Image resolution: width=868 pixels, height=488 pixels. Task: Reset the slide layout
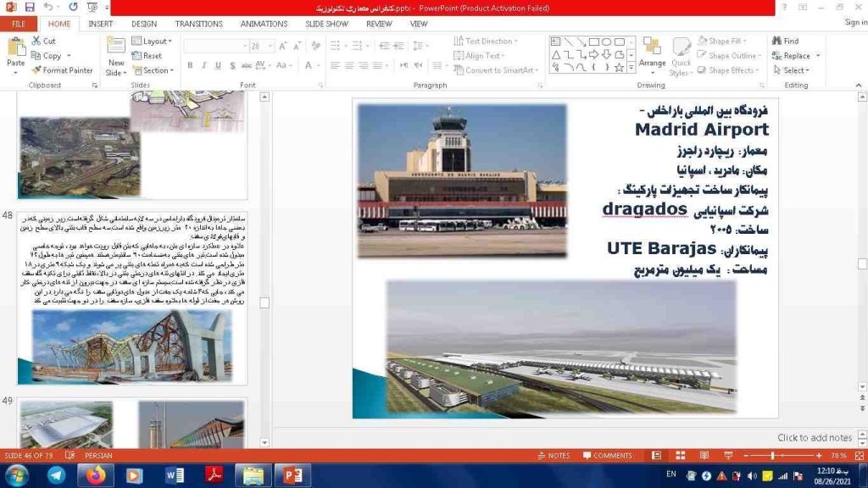coord(147,56)
